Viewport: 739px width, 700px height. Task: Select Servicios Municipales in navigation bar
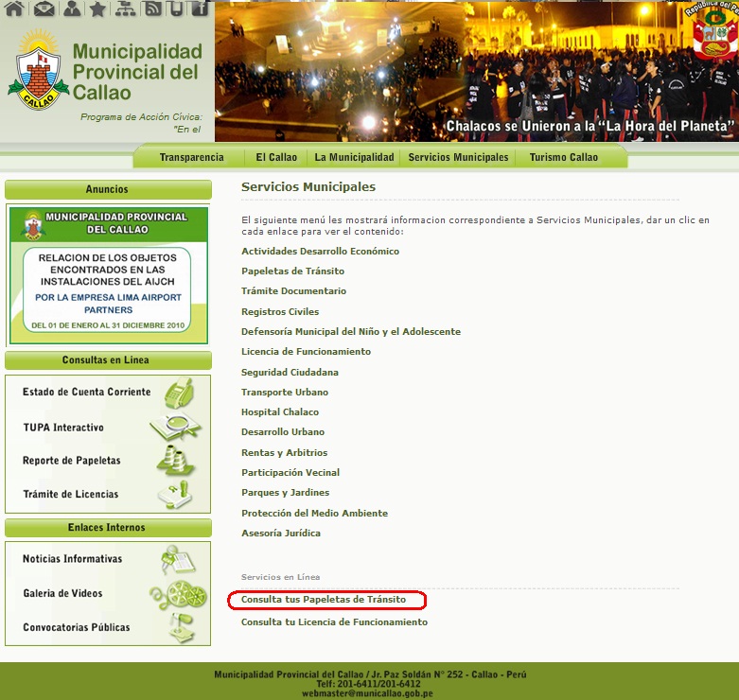click(x=458, y=157)
